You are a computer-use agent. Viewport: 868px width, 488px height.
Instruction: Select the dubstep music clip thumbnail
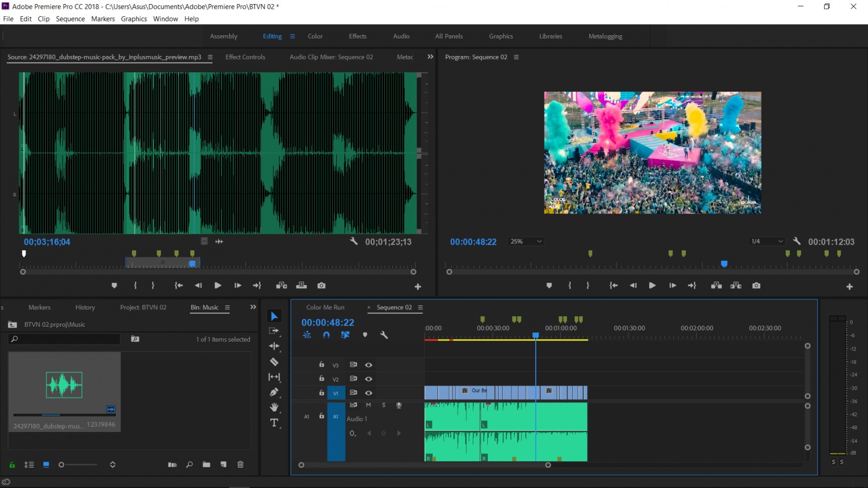point(64,385)
